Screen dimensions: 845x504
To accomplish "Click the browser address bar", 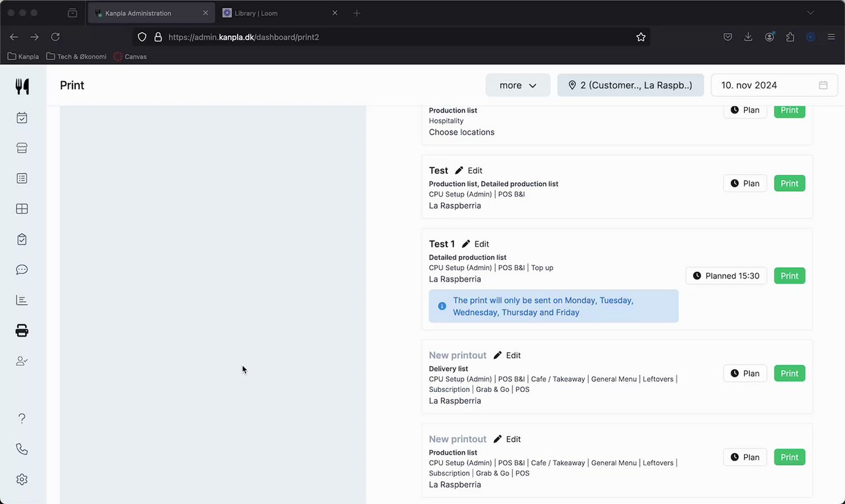I will click(x=396, y=37).
